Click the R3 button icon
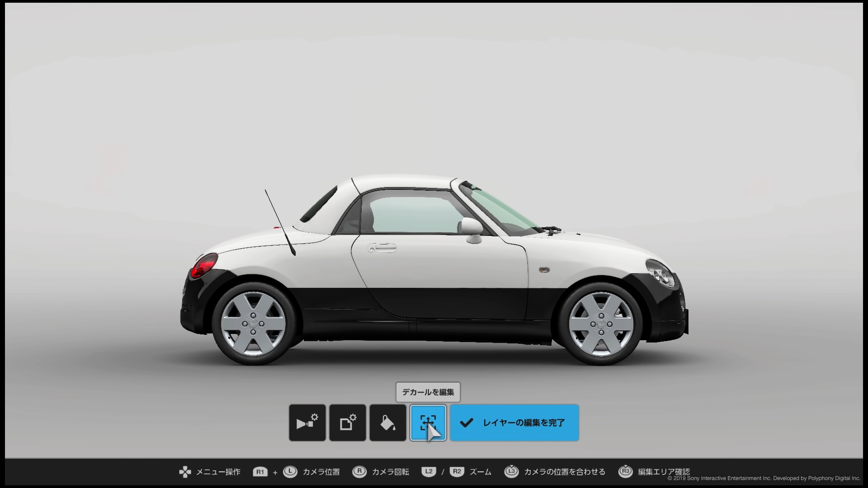The width and height of the screenshot is (868, 488). coord(625,472)
